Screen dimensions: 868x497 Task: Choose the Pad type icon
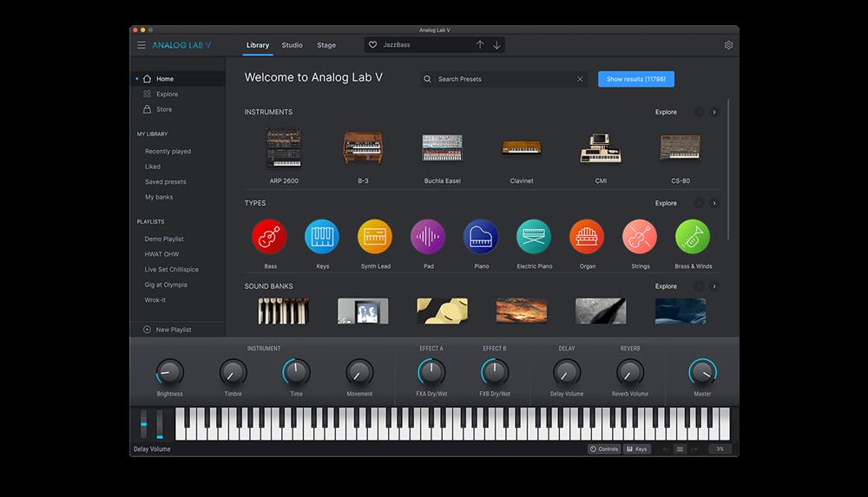(428, 236)
